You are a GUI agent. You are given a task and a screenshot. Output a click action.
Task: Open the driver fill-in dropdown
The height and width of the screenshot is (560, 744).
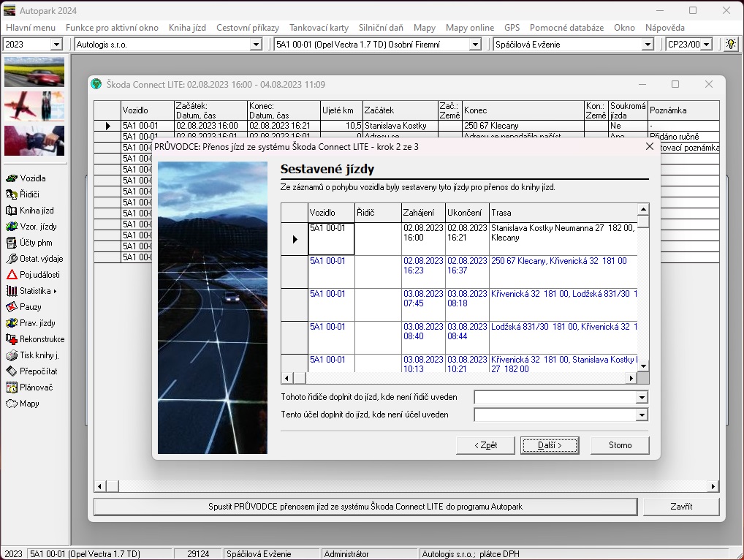pyautogui.click(x=642, y=398)
